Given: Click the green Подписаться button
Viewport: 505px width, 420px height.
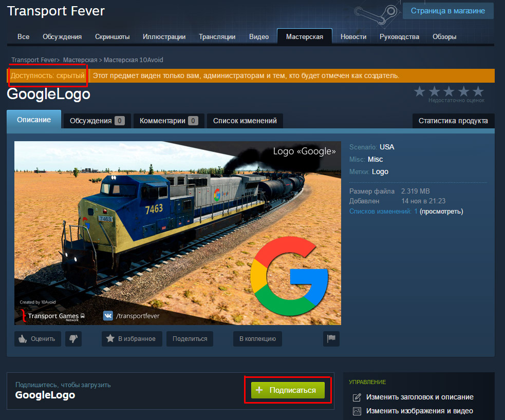Looking at the screenshot, I should (x=288, y=390).
